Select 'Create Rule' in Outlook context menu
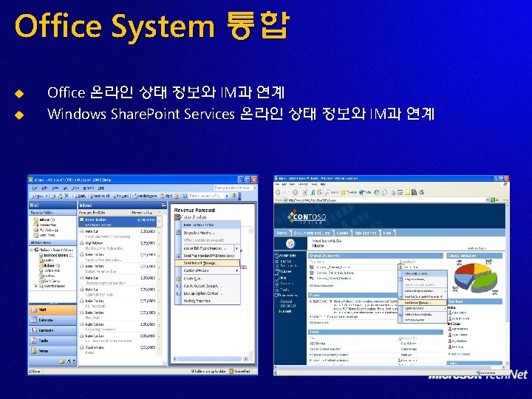The width and height of the screenshot is (532, 399). pyautogui.click(x=207, y=279)
